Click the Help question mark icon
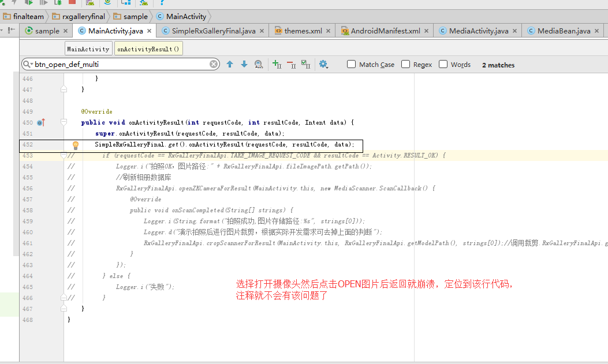608x364 pixels. (x=162, y=2)
